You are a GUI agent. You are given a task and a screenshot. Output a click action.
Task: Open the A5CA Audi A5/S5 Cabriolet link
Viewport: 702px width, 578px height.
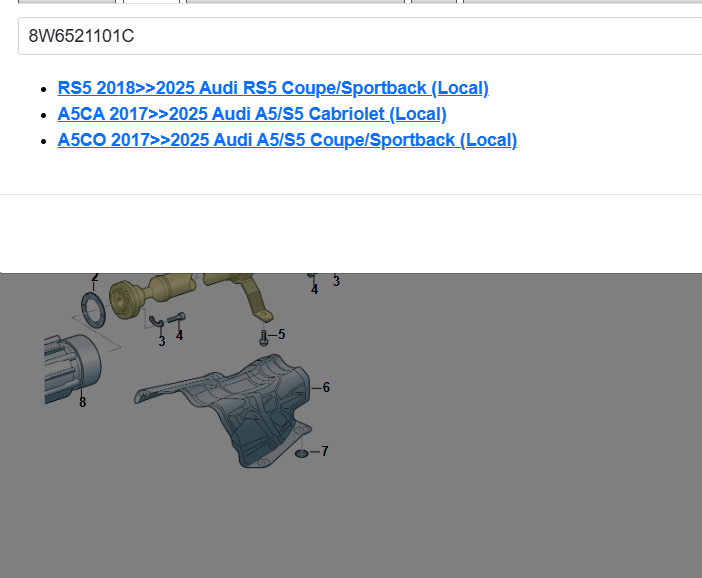[252, 114]
